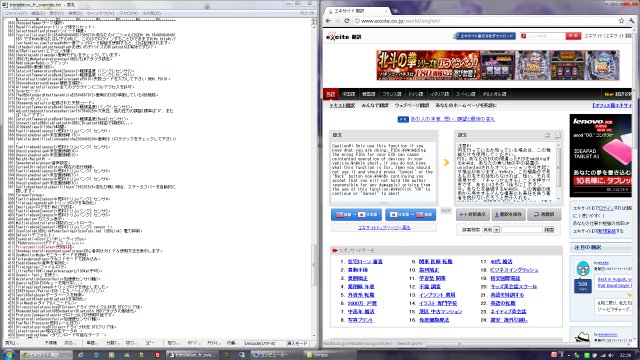Screen dimensions: 640x360
Task: Reload the page with the browser refresh icon
Action: 347,21
